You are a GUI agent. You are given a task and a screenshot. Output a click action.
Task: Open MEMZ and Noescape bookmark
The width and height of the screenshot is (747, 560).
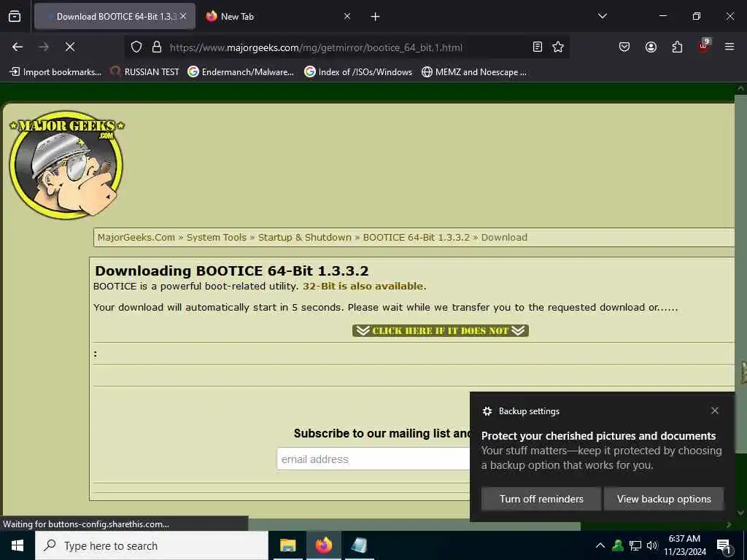[x=474, y=72]
